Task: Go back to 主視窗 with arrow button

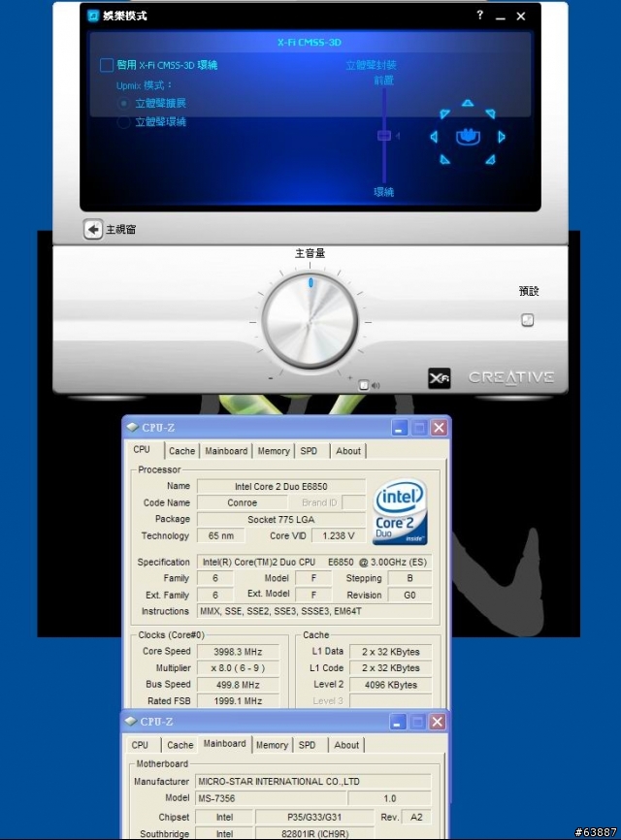Action: pos(93,229)
